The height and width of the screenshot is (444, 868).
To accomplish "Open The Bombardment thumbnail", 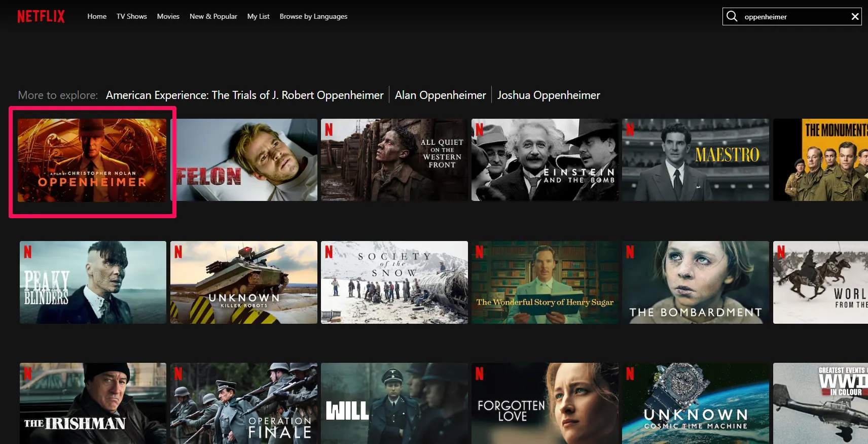I will click(696, 282).
